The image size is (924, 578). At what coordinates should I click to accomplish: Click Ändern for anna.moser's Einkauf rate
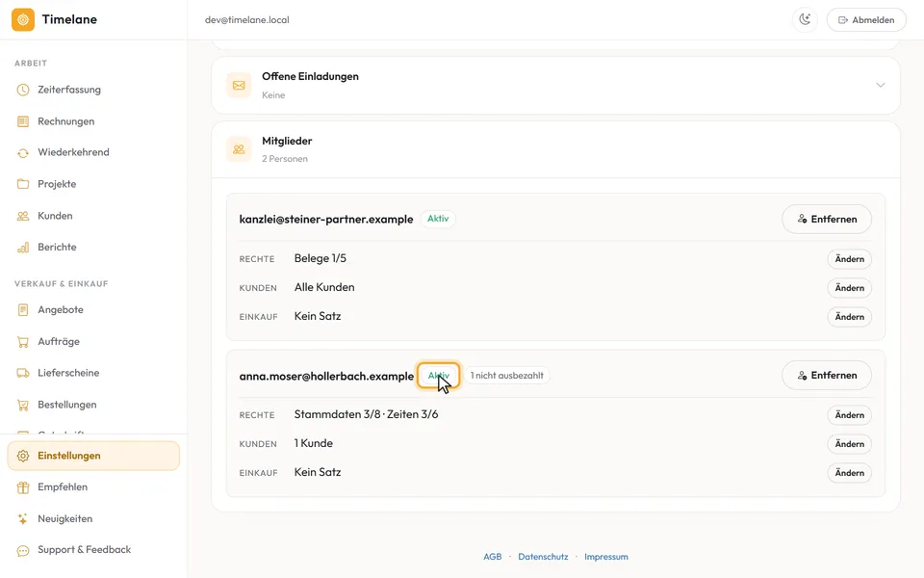(849, 473)
